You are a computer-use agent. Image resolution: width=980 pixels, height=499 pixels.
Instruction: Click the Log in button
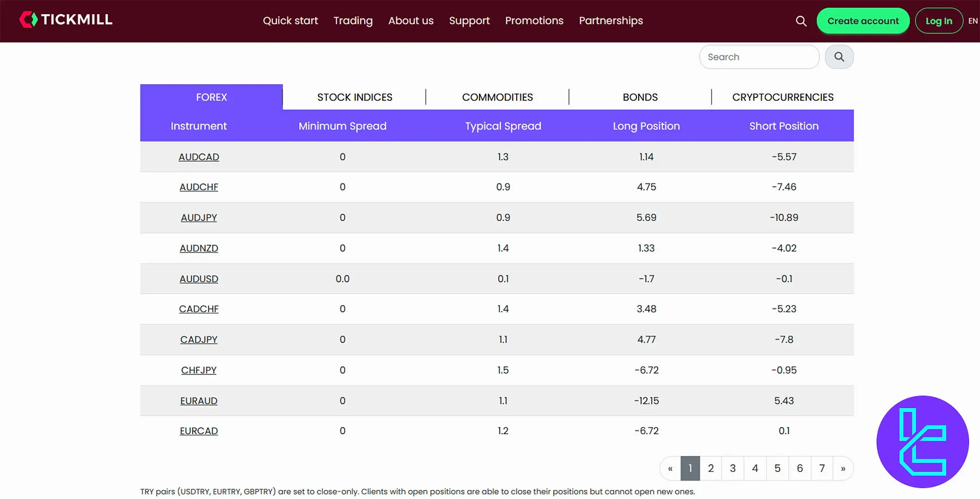pos(939,21)
